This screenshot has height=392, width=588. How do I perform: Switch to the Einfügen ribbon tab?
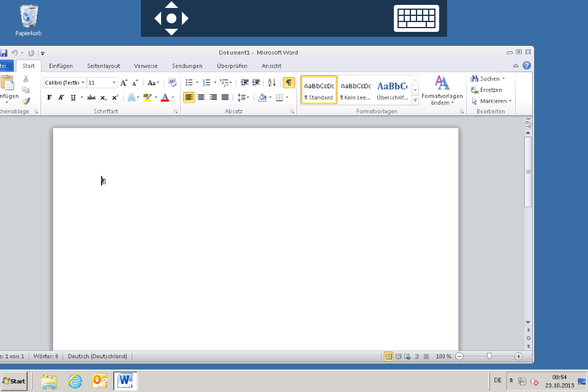pos(61,66)
